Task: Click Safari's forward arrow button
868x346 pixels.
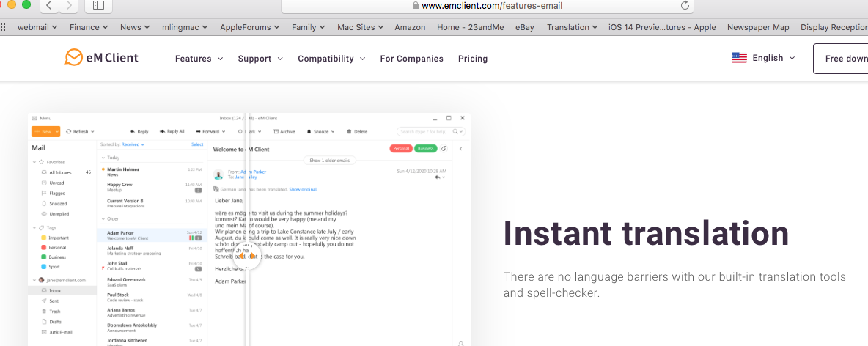Action: (x=69, y=6)
